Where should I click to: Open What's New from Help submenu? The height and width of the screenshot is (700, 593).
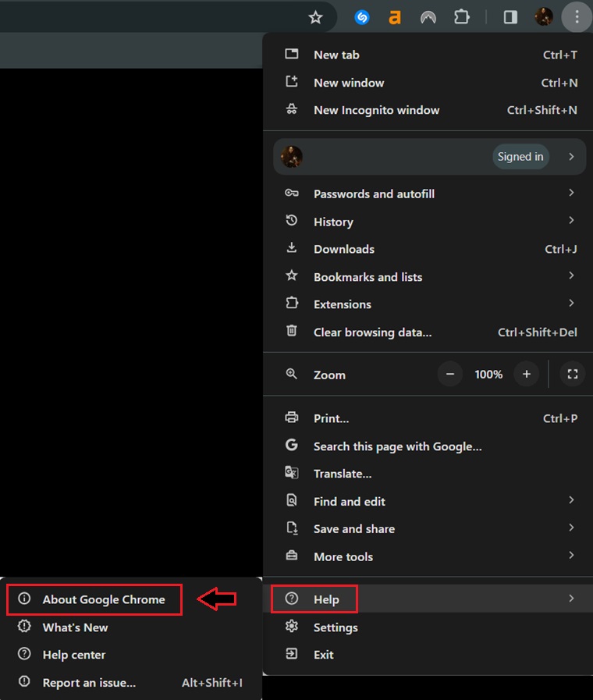click(x=75, y=627)
